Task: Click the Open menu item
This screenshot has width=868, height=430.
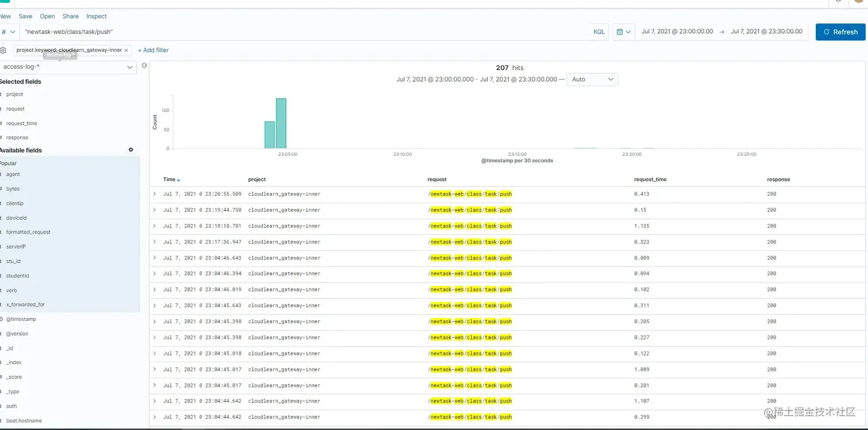Action: (x=47, y=17)
